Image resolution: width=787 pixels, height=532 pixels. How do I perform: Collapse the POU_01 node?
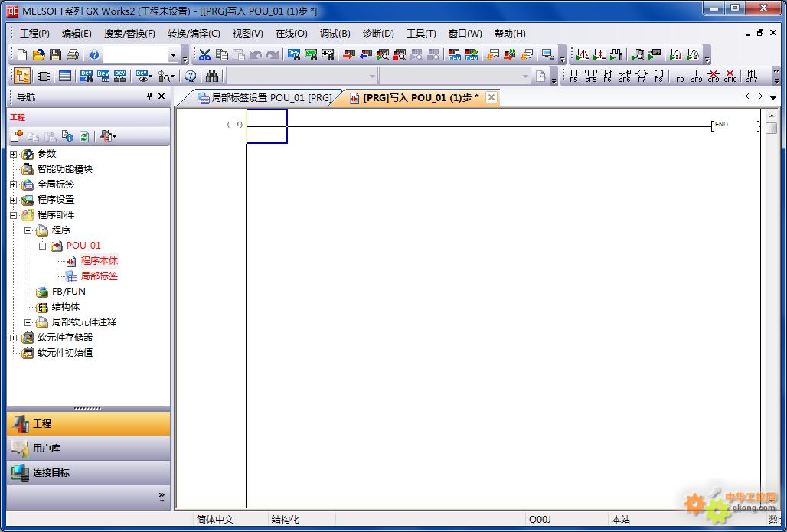click(x=43, y=246)
